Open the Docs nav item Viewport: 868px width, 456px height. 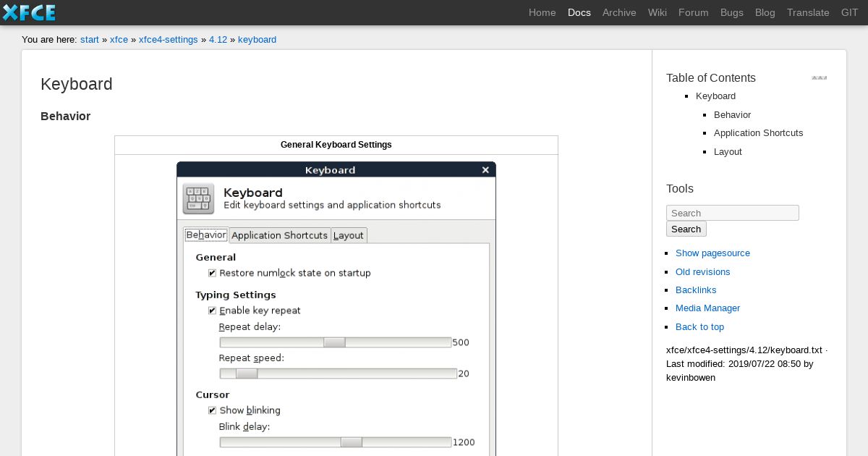pyautogui.click(x=579, y=12)
